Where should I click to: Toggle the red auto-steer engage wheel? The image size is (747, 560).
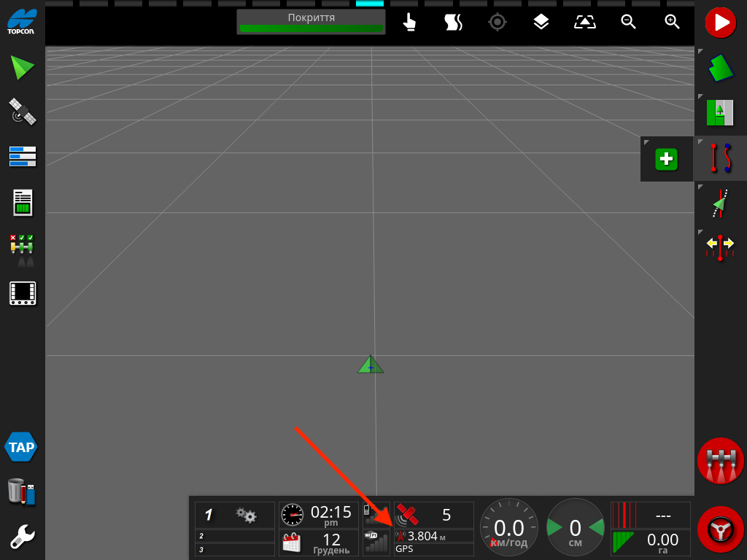pyautogui.click(x=720, y=529)
